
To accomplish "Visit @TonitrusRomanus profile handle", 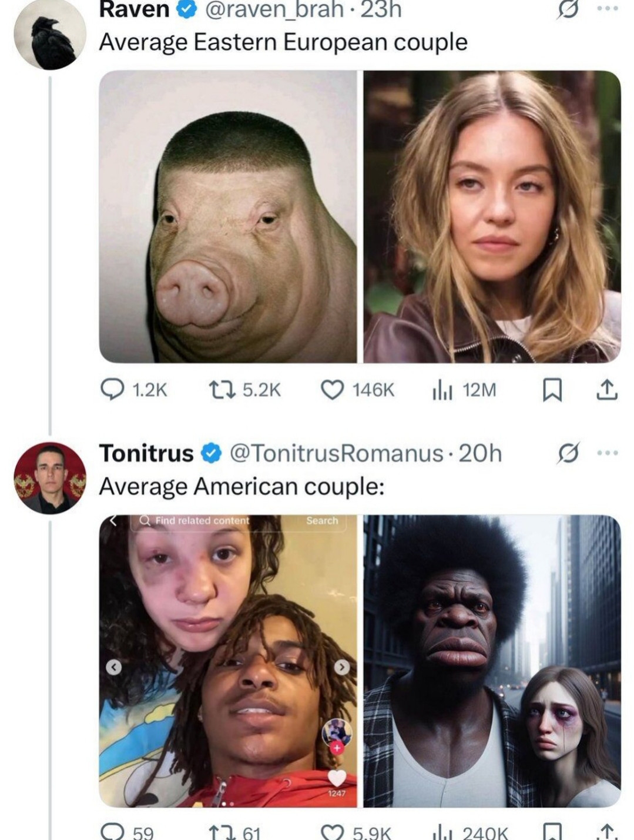I will [336, 453].
